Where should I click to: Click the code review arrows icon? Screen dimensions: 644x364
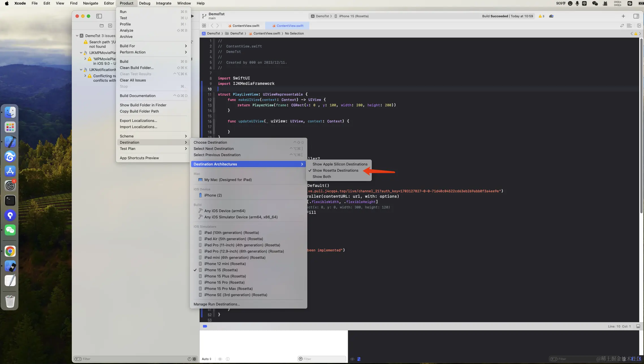pos(622,25)
